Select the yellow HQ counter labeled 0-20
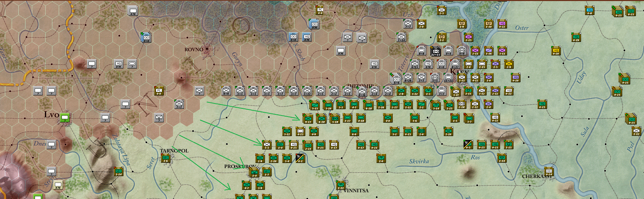 556,51
